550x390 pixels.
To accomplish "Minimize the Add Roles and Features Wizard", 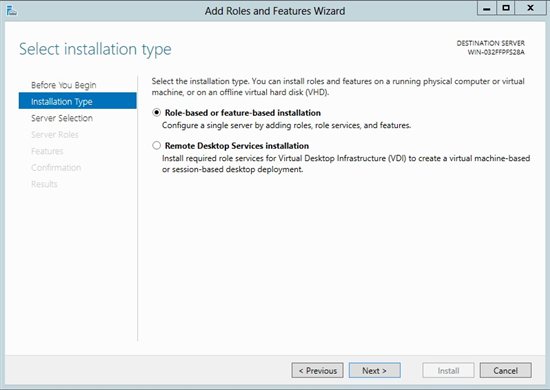I will click(x=487, y=8).
